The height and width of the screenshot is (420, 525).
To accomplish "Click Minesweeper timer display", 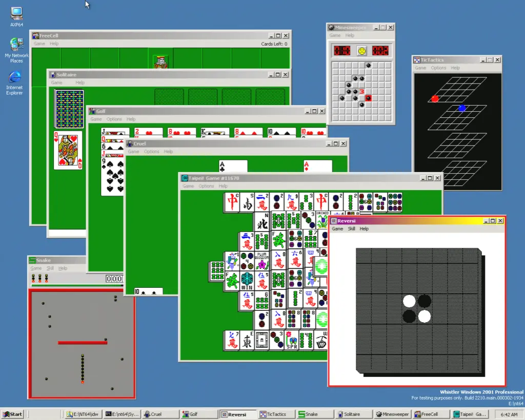I will 380,51.
